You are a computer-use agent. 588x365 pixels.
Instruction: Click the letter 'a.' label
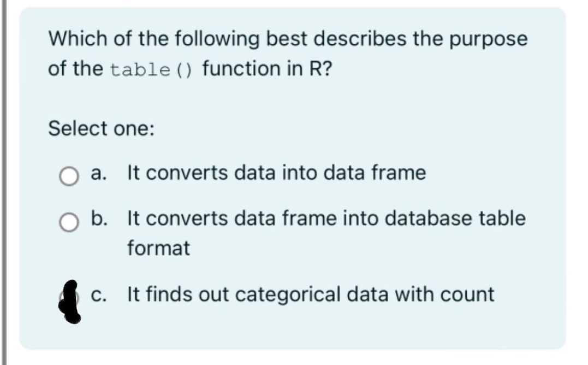pos(98,173)
